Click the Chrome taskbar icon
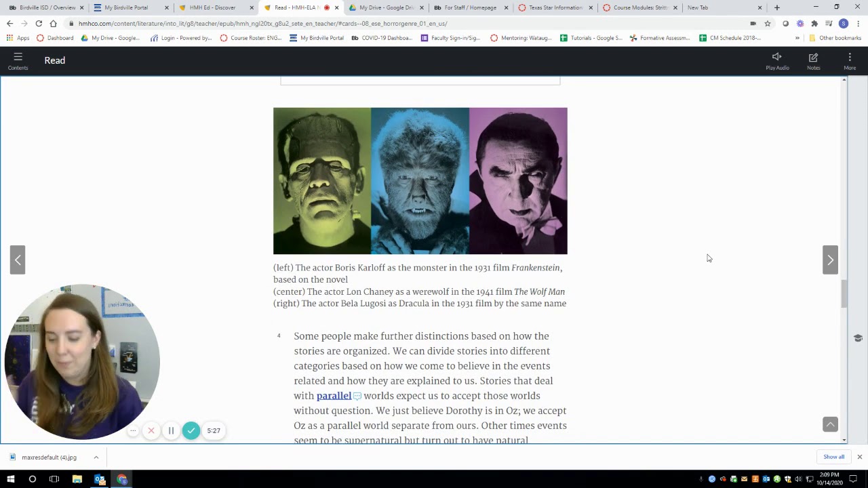 coord(122,479)
